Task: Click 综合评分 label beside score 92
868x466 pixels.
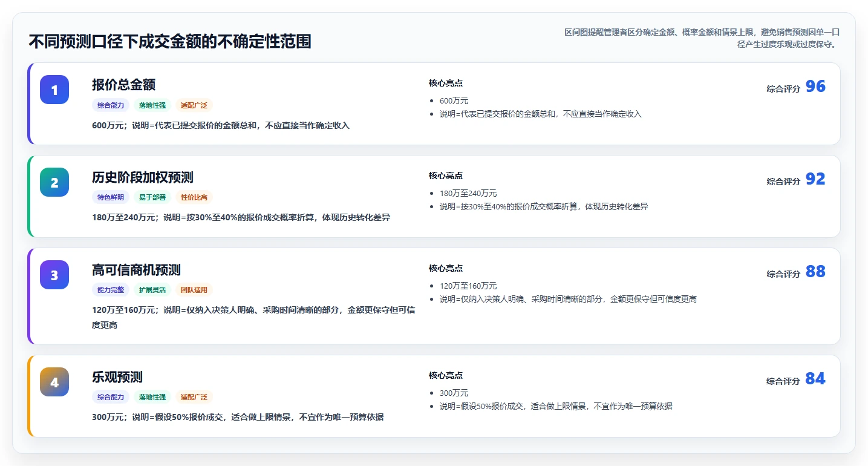Action: (783, 182)
